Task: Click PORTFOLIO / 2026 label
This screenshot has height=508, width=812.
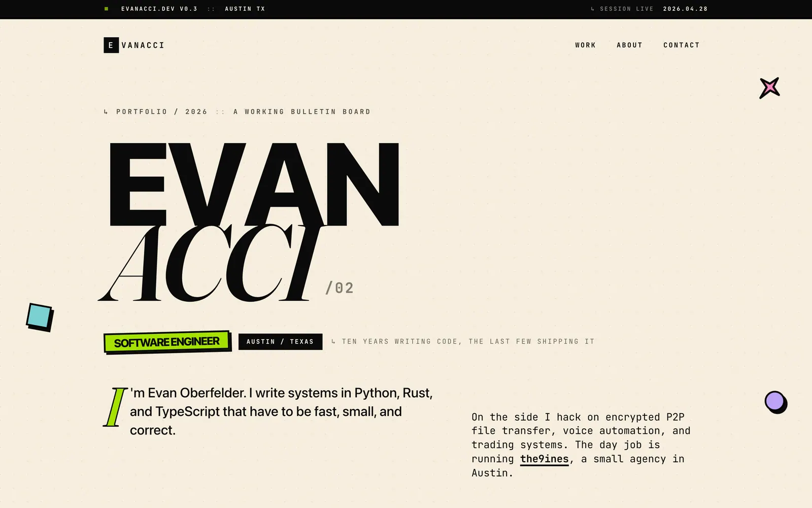Action: pyautogui.click(x=162, y=112)
